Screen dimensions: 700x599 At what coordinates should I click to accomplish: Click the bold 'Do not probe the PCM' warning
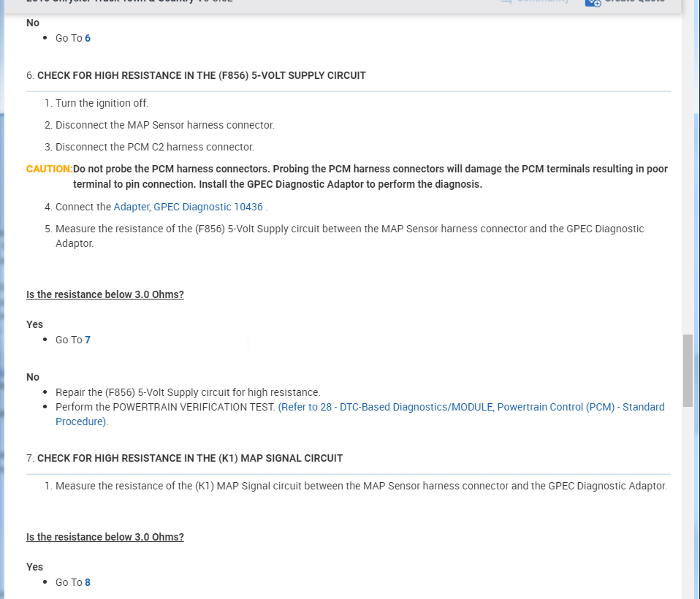coord(370,177)
